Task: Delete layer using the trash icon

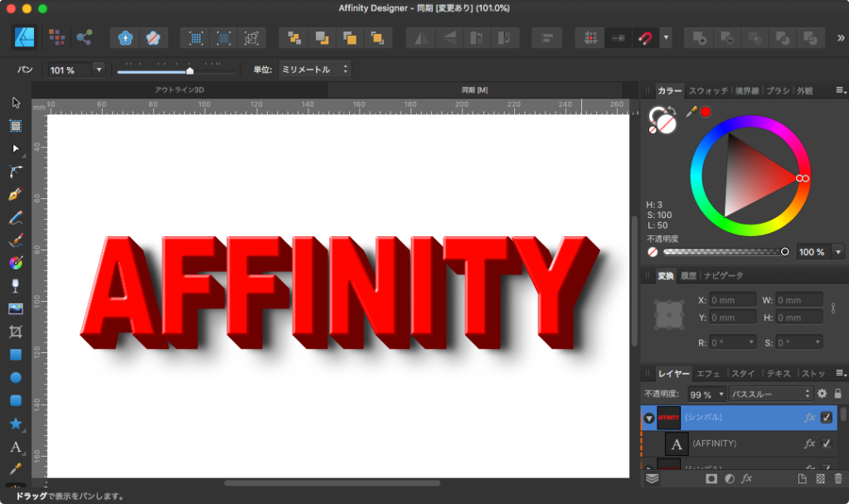Action: [x=838, y=478]
